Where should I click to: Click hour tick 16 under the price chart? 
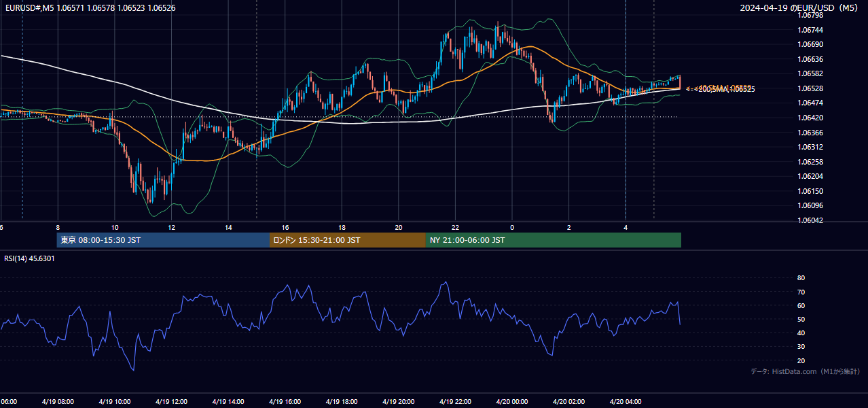(285, 227)
